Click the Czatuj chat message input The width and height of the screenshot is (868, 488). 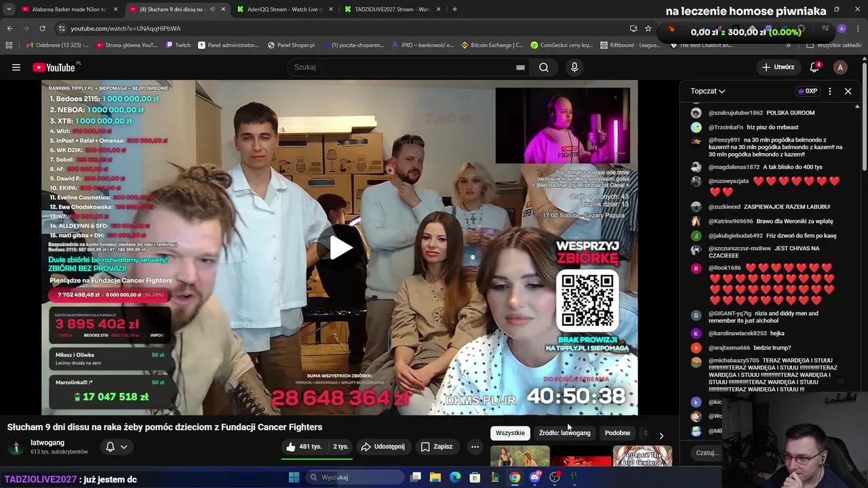tap(707, 453)
